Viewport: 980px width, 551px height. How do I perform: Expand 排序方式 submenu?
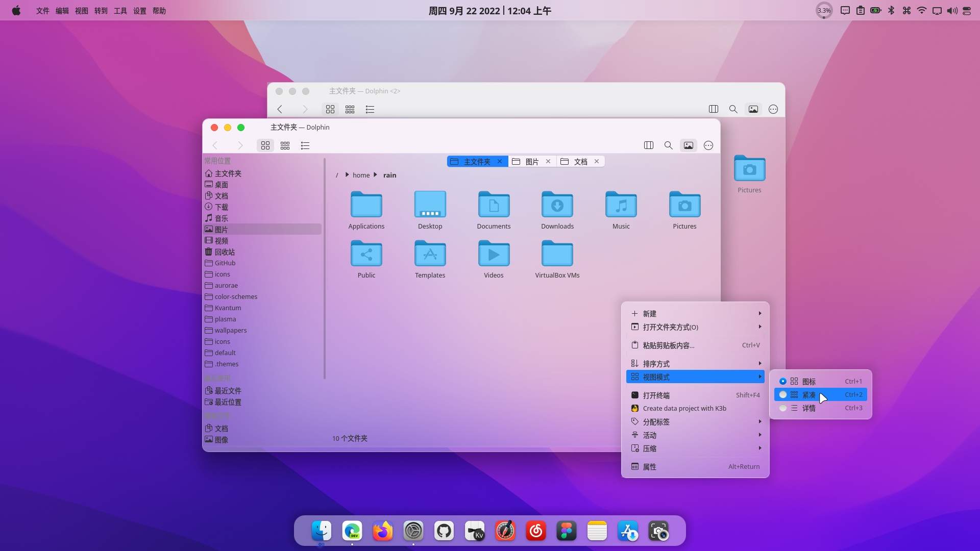point(695,364)
